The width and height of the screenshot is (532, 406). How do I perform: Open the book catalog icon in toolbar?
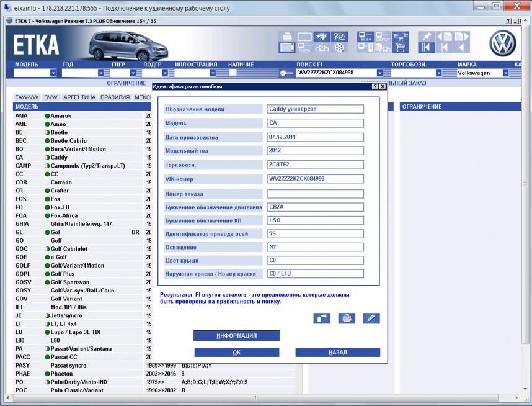pos(304,37)
